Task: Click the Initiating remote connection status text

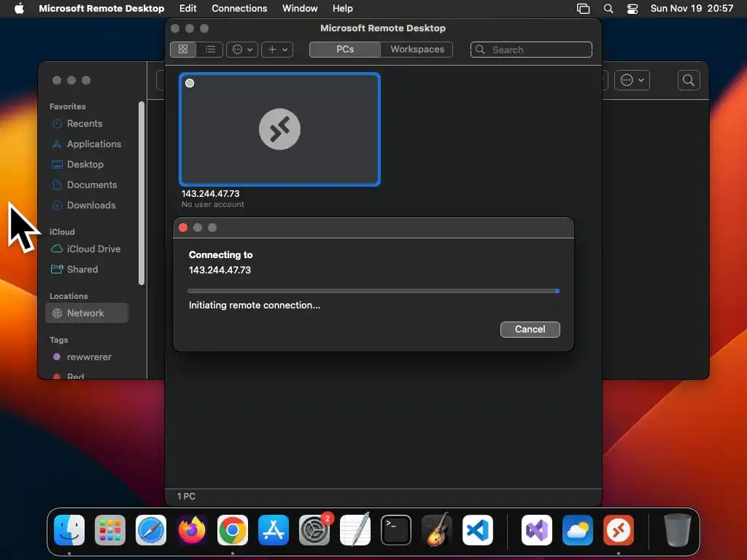Action: tap(255, 306)
